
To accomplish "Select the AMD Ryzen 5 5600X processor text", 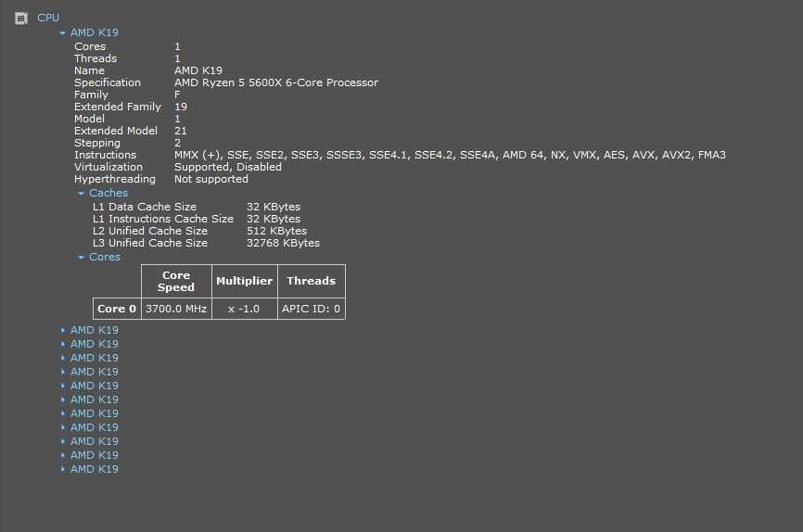I will (x=276, y=82).
